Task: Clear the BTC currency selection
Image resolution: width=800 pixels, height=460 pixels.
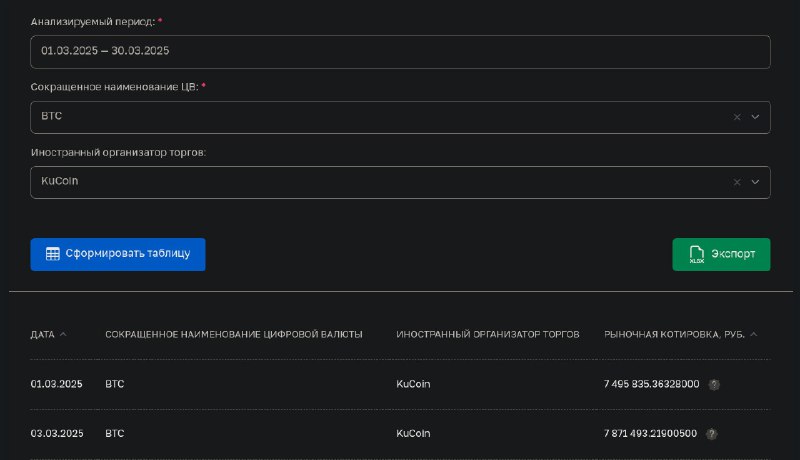Action: click(737, 117)
